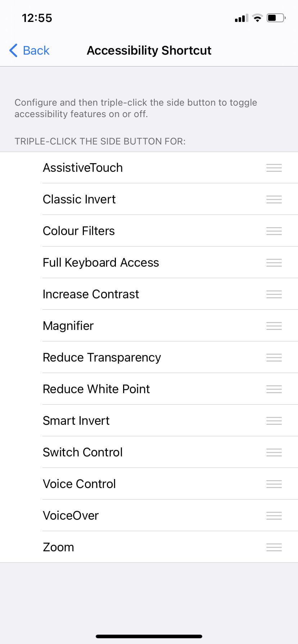Enable AssistiveTouch as a shortcut option
Image resolution: width=298 pixels, height=644 pixels.
[x=83, y=168]
